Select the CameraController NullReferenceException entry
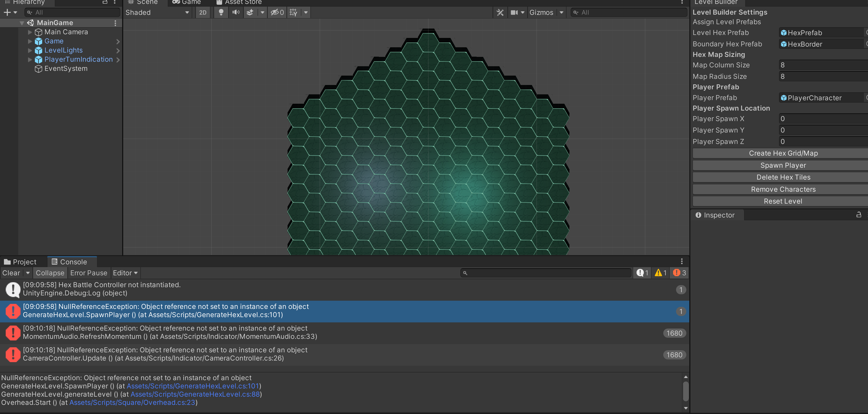Screen dimensions: 868x414 344,355
